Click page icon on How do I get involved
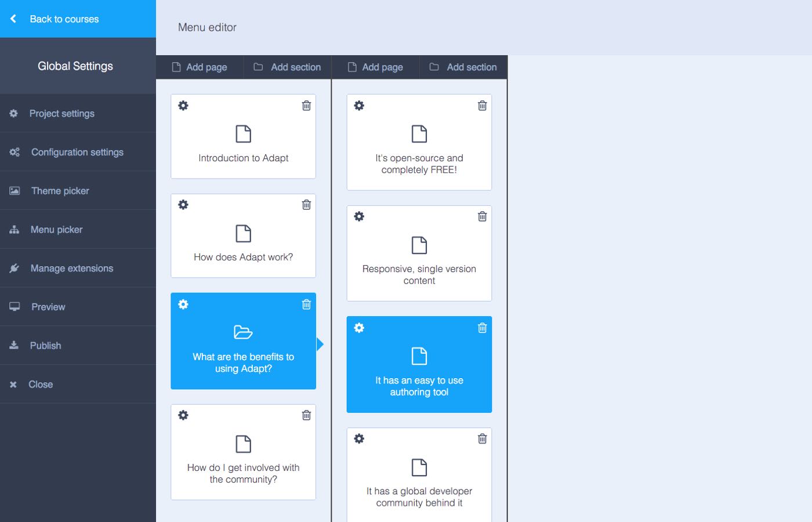This screenshot has width=812, height=522. (244, 444)
